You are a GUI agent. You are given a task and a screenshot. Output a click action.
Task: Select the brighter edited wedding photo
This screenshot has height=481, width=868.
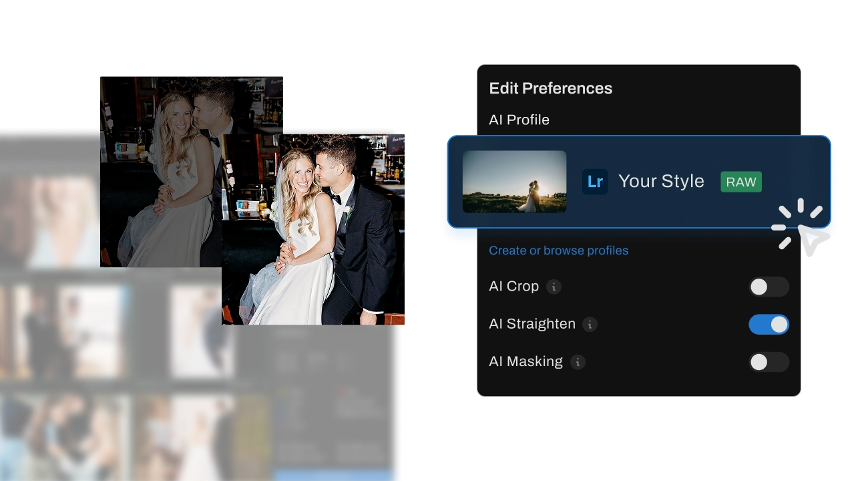click(314, 229)
